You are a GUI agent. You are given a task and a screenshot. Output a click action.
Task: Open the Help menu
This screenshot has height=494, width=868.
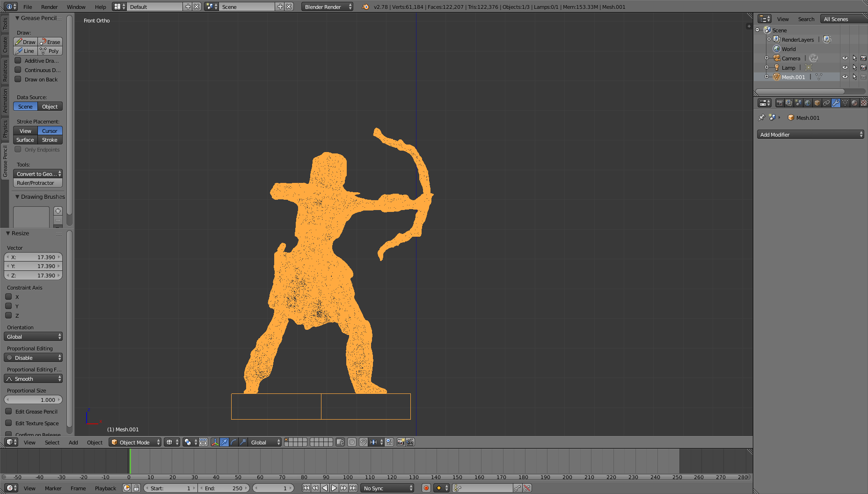coord(100,7)
